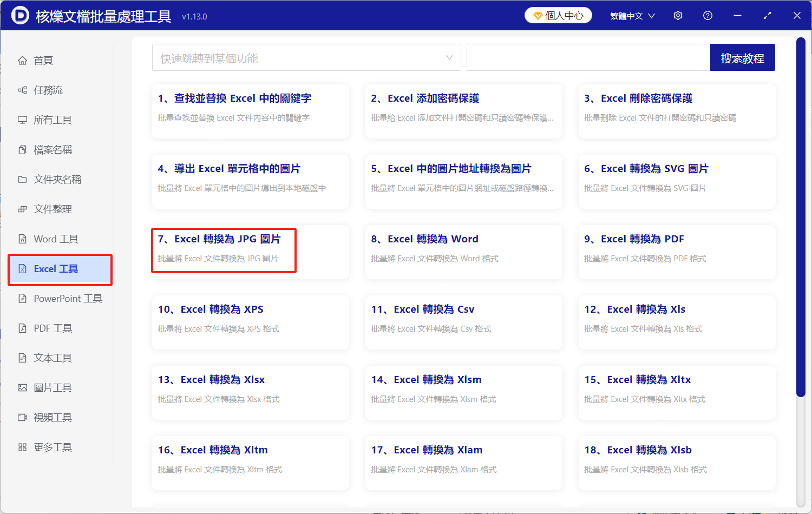Open Excel 中的圖片地址轉換為圖片 tool

(x=464, y=182)
